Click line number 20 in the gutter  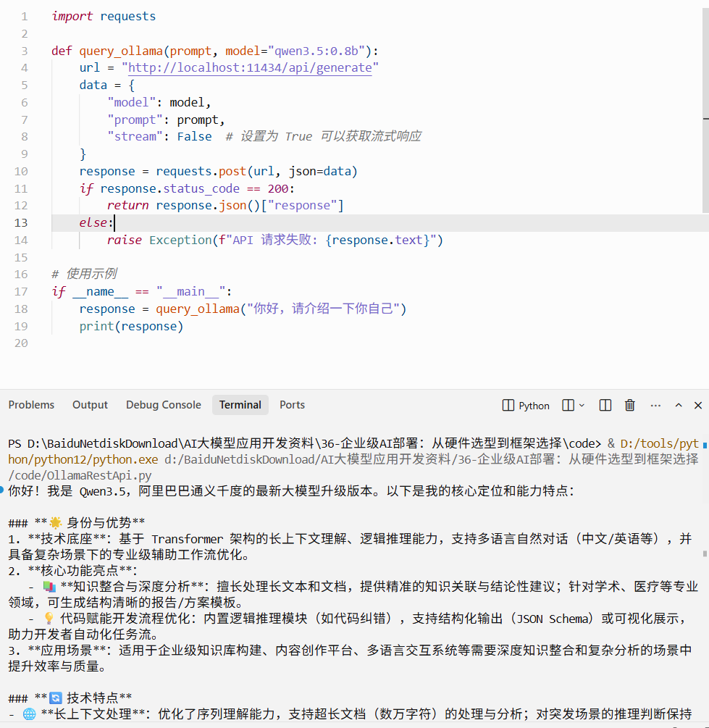[21, 343]
